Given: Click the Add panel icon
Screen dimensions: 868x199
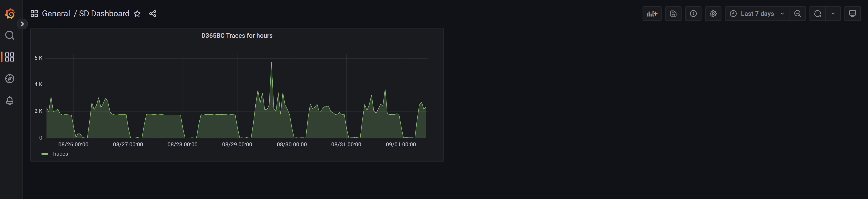Looking at the screenshot, I should click(652, 14).
